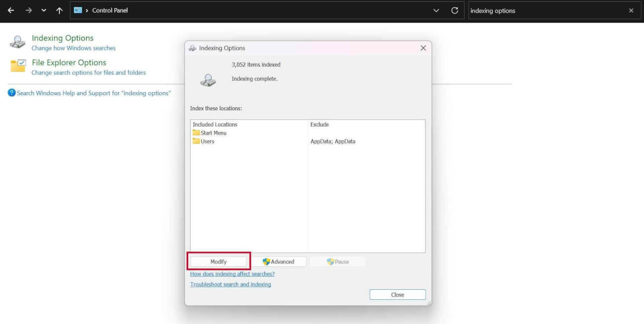The height and width of the screenshot is (324, 644).
Task: Click the Indexing Options user icon
Action: pos(17,42)
